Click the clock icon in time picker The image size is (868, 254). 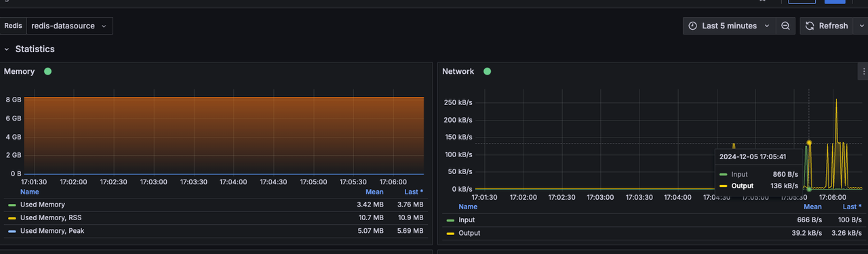click(x=692, y=26)
